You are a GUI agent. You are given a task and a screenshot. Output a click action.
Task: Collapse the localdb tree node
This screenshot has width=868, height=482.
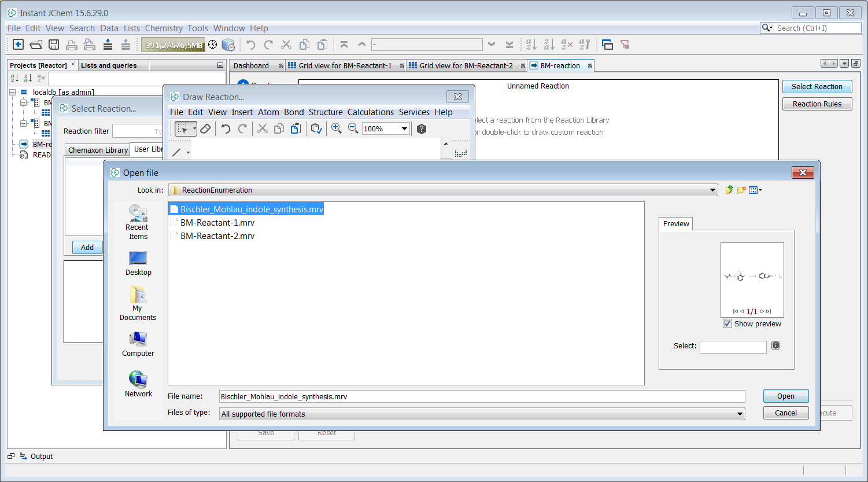pyautogui.click(x=13, y=92)
